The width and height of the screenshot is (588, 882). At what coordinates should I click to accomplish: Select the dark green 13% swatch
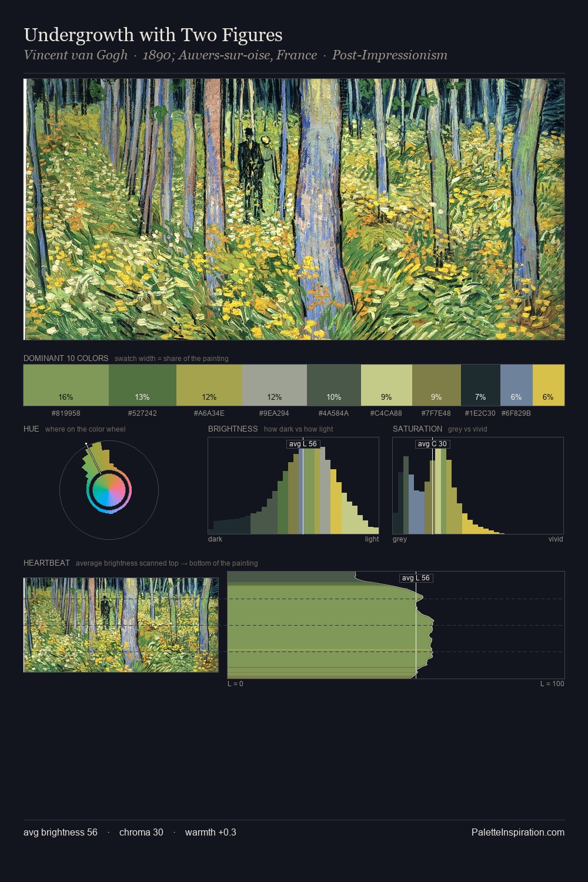tap(142, 385)
